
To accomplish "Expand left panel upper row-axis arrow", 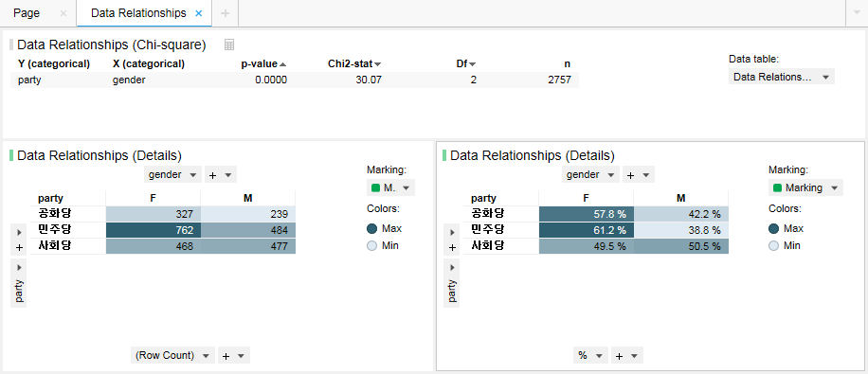I will [x=19, y=232].
